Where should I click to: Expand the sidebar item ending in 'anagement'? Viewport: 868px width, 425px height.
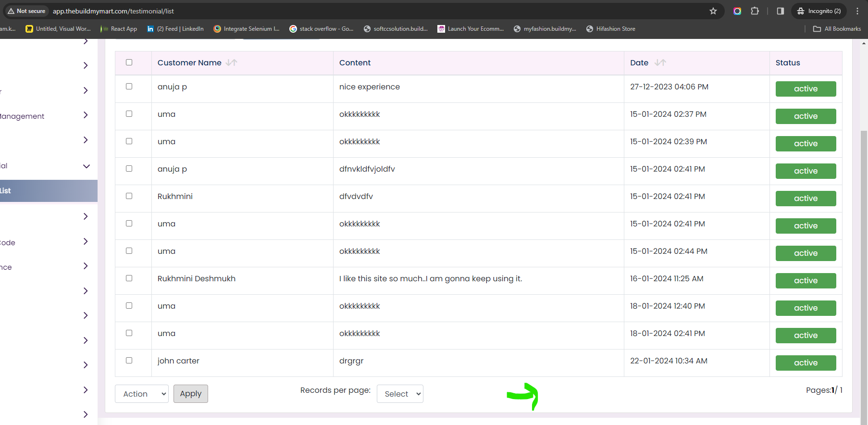[86, 115]
